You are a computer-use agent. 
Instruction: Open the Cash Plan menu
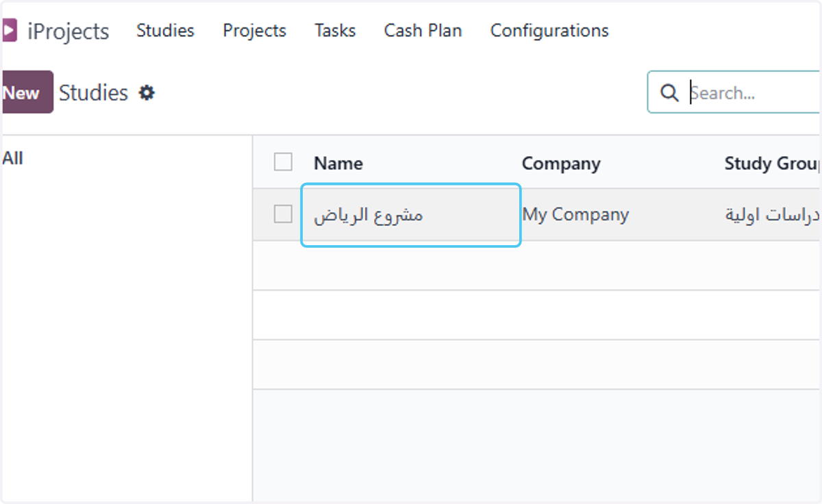click(x=423, y=31)
